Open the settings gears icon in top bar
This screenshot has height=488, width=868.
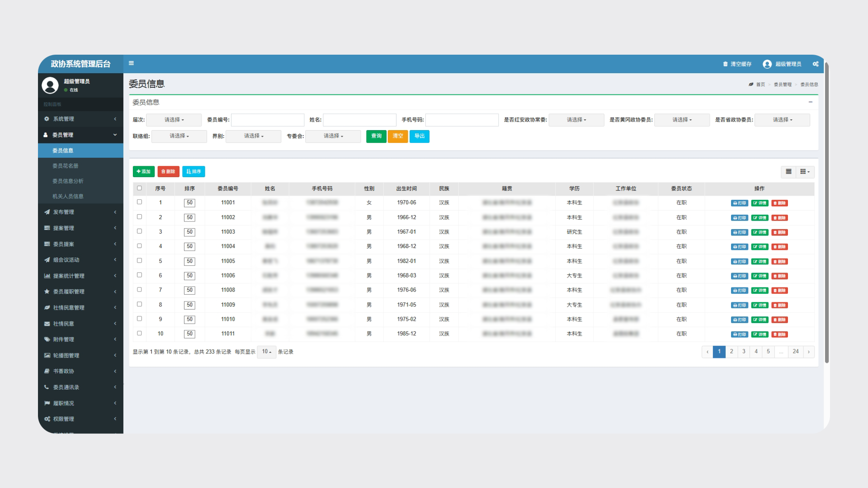coord(816,64)
